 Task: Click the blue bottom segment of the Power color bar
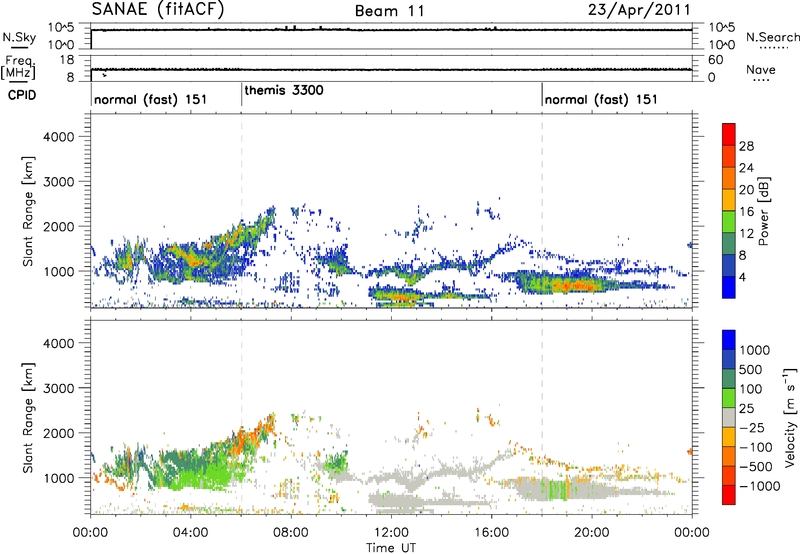729,287
